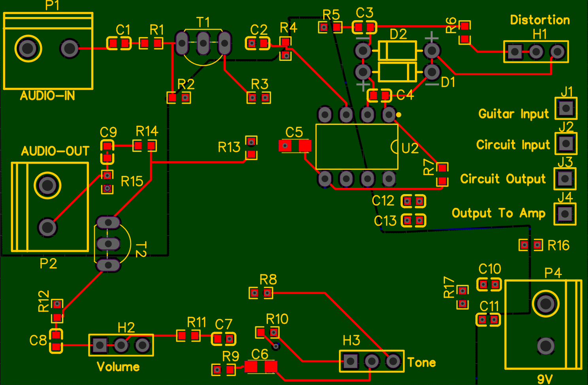Select capacitor C13 footprint
This screenshot has height=385, width=588.
[x=413, y=220]
